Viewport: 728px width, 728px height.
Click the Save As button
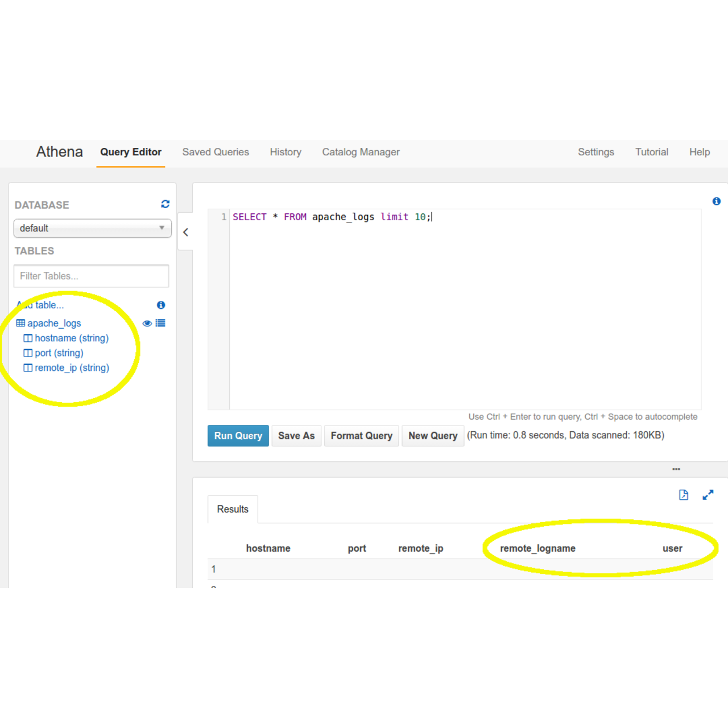click(x=296, y=436)
